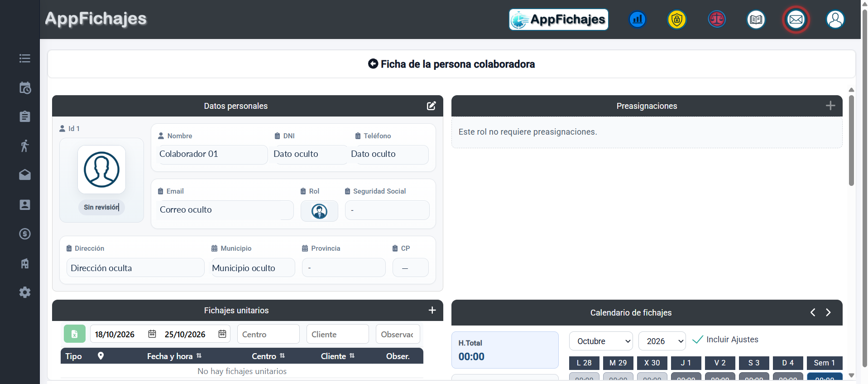Open the 2026 year dropdown
Screen dimensions: 868x384
pyautogui.click(x=662, y=341)
